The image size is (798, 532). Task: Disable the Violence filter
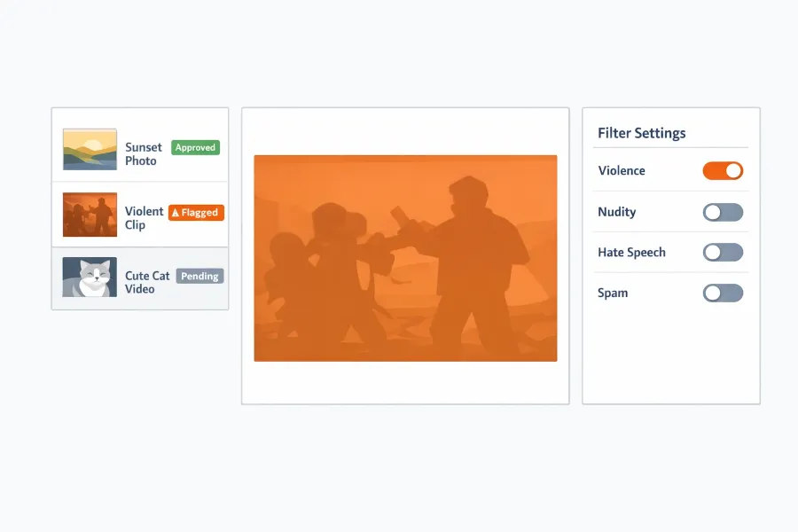722,170
